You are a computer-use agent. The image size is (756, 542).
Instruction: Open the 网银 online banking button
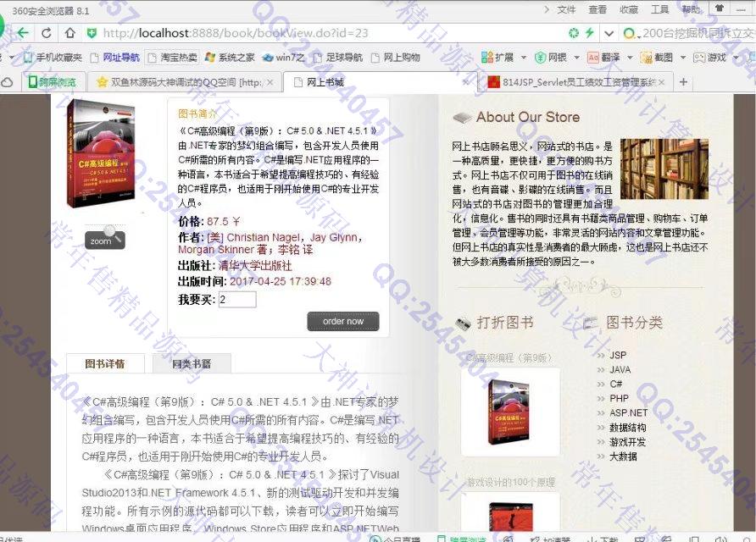point(551,58)
